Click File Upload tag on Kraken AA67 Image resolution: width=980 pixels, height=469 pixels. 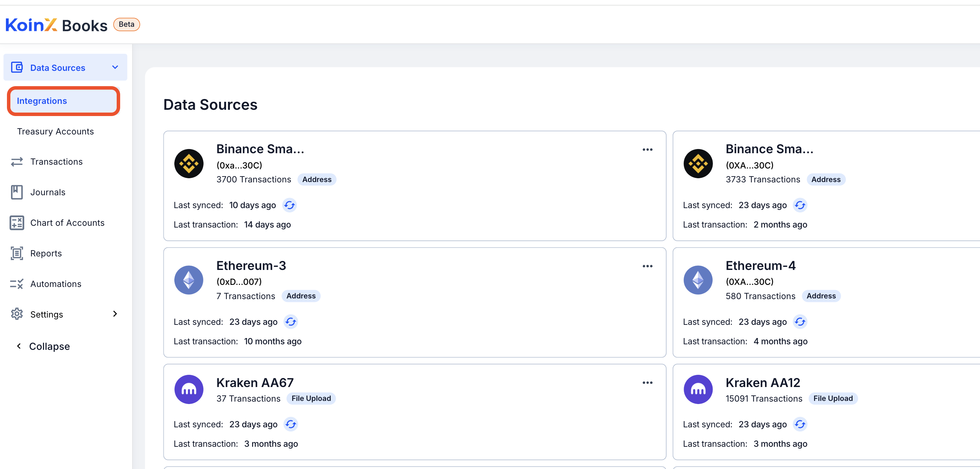(x=311, y=398)
